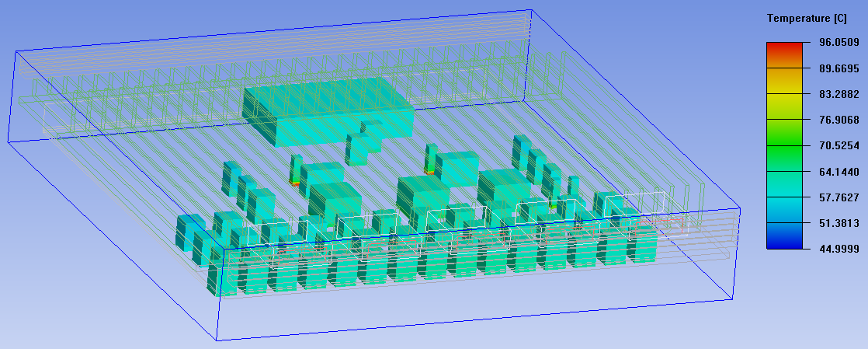Select the legend value 83.2882

838,94
